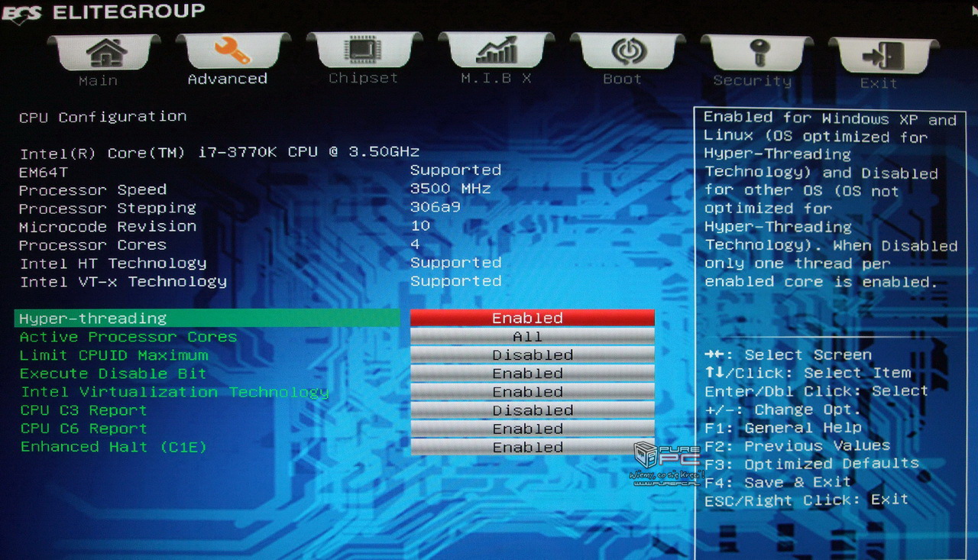Switch to the Advanced tab label
Image resolution: width=978 pixels, height=560 pixels.
tap(228, 79)
